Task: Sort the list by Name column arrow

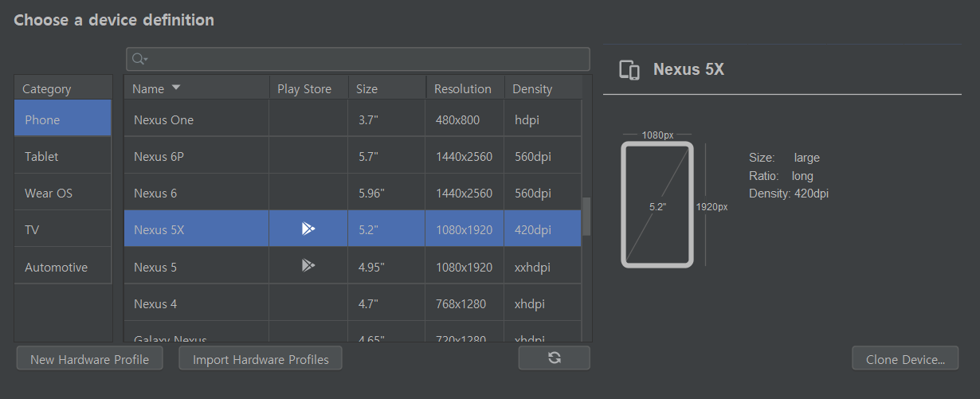Action: pyautogui.click(x=176, y=88)
